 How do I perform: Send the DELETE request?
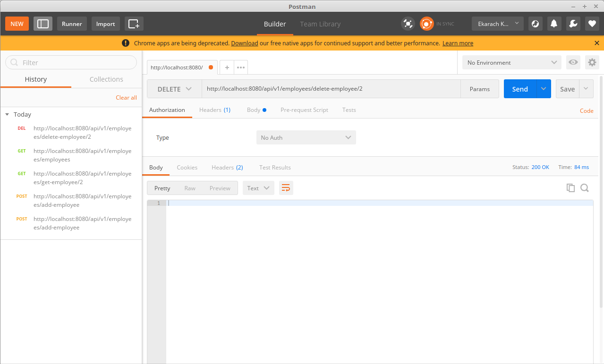(x=520, y=89)
